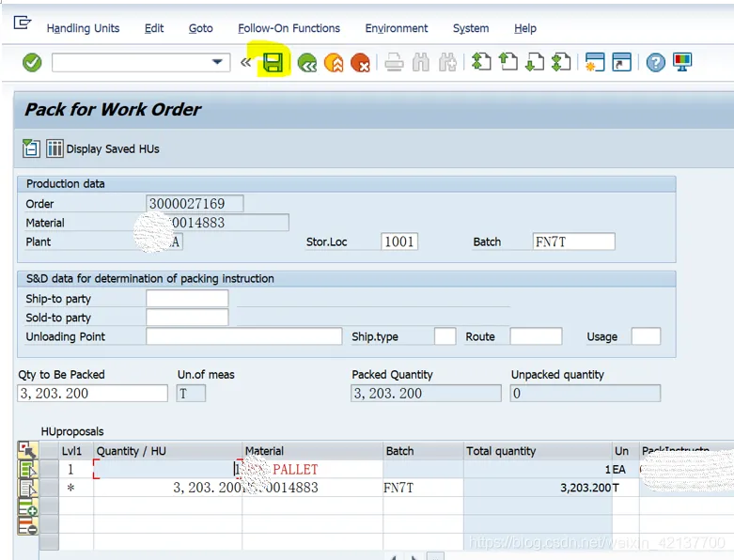
Task: Customize local layout monitor icon
Action: point(682,62)
